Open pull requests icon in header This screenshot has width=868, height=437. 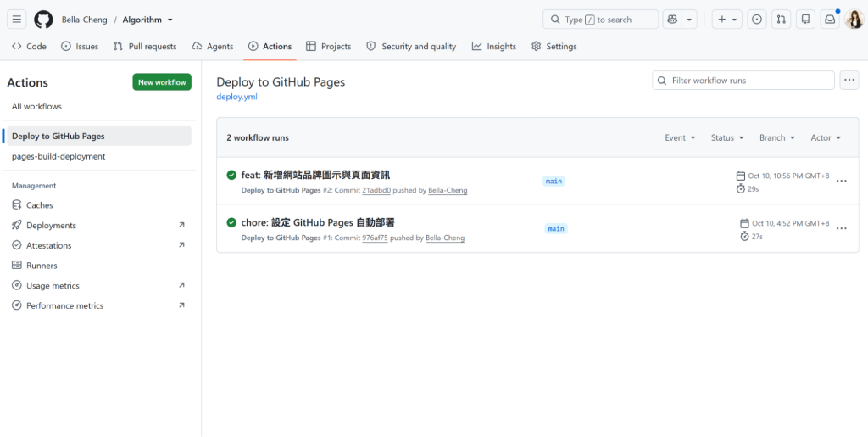click(x=781, y=20)
